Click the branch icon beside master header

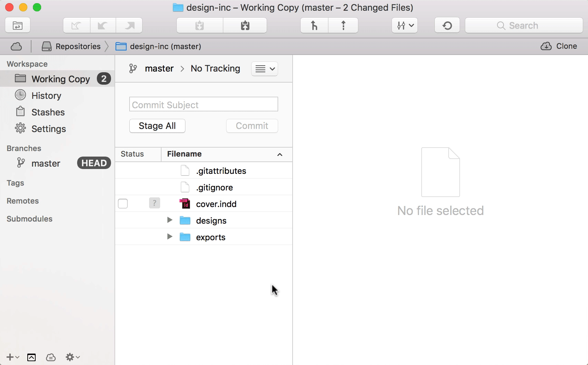[x=133, y=68]
